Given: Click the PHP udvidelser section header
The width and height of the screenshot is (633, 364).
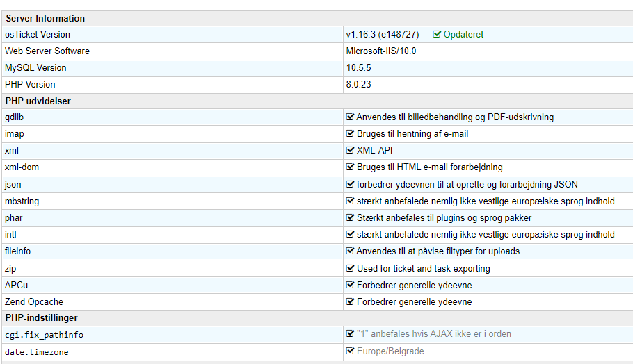Looking at the screenshot, I should 38,101.
